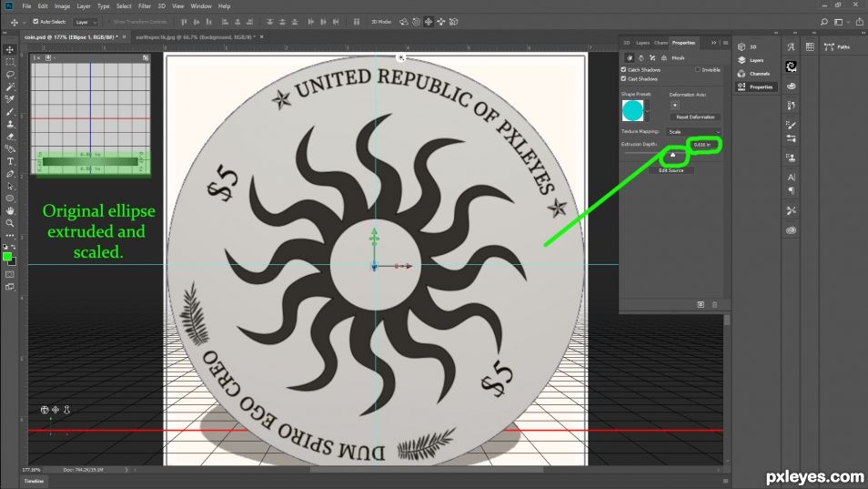The image size is (868, 489).
Task: Click the cyan Shape Preset thumbnail
Action: click(x=632, y=111)
